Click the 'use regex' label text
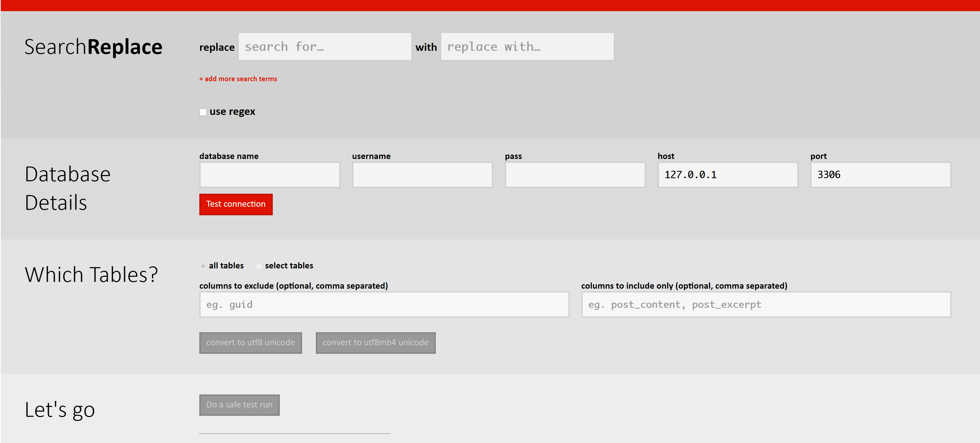 pyautogui.click(x=233, y=112)
